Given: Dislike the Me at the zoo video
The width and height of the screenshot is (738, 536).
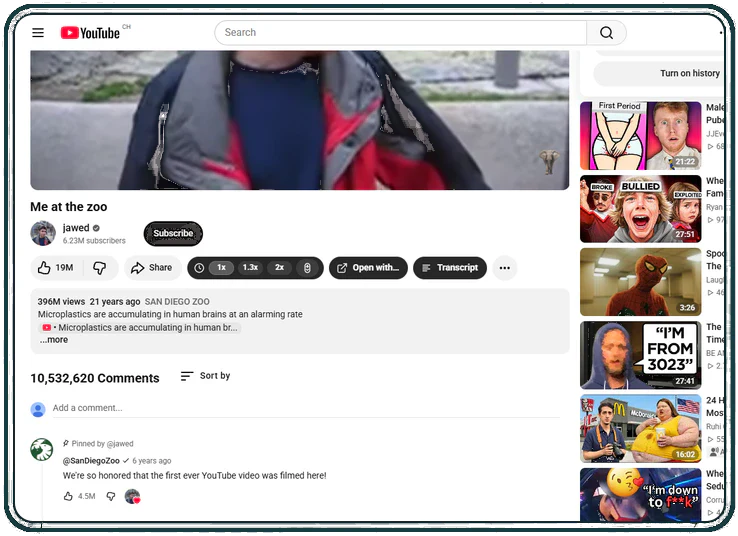Looking at the screenshot, I should (100, 268).
